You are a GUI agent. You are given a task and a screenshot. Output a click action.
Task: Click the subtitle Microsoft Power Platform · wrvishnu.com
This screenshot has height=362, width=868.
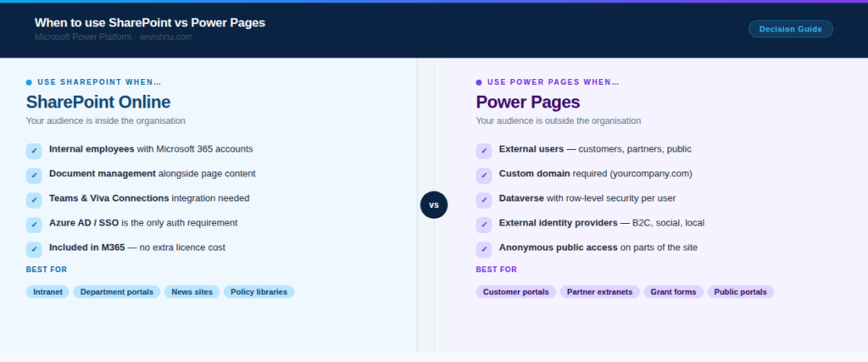[x=114, y=36]
